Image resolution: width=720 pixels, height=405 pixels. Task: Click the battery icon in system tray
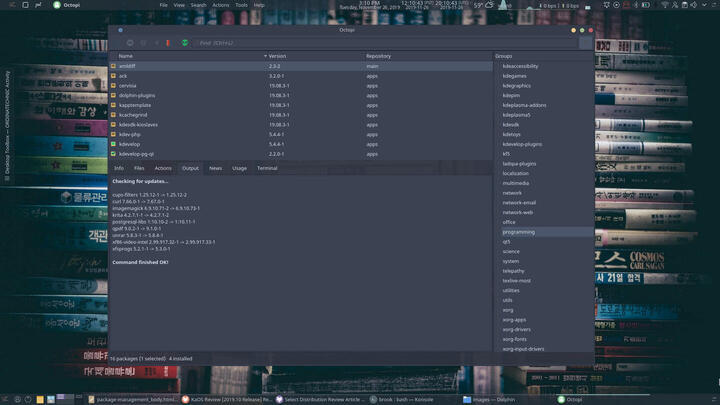click(x=646, y=5)
